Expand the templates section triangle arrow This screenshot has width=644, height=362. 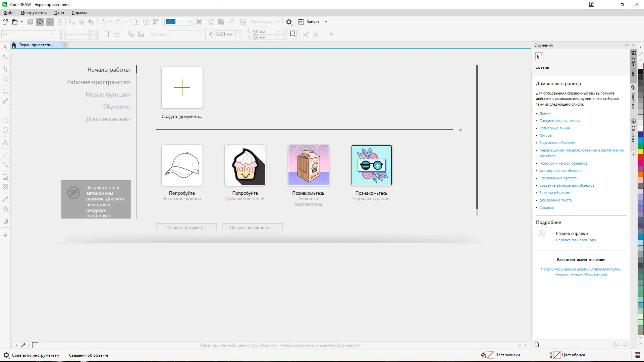[460, 130]
